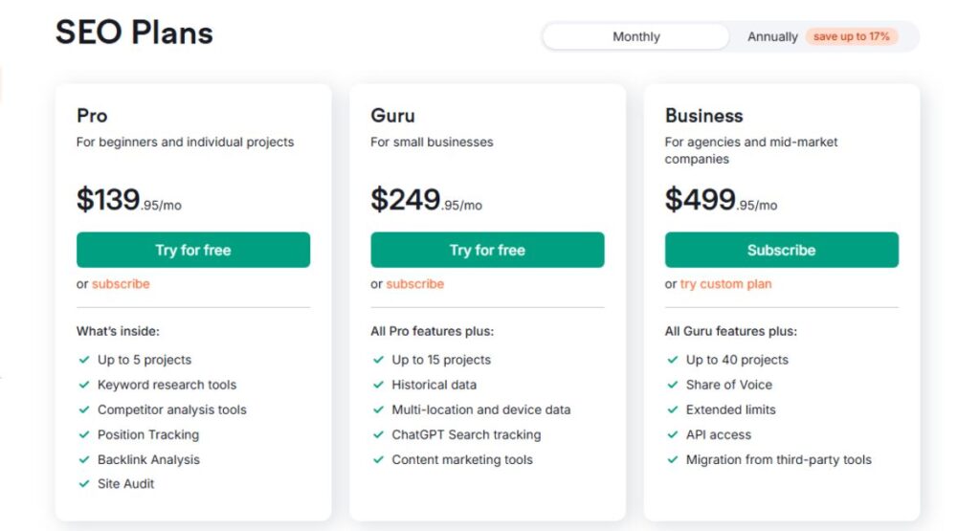This screenshot has width=980, height=531.
Task: Click 'Keyword research tools' feature
Action: (x=167, y=385)
